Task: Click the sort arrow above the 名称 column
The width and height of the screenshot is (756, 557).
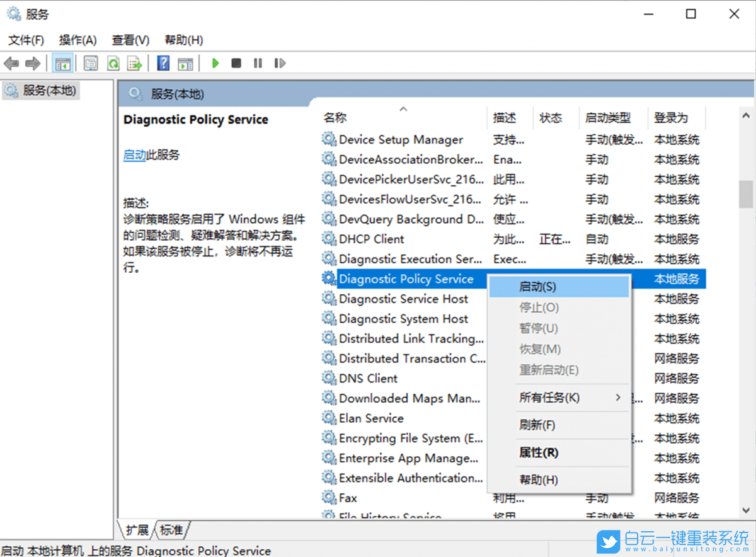Action: [403, 108]
